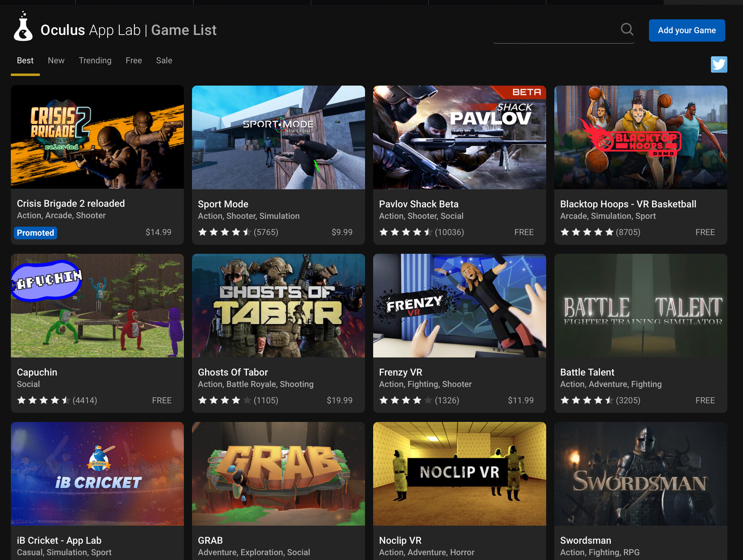Click the Frenzy VR title text
Viewport: 743px width, 560px height.
(401, 372)
